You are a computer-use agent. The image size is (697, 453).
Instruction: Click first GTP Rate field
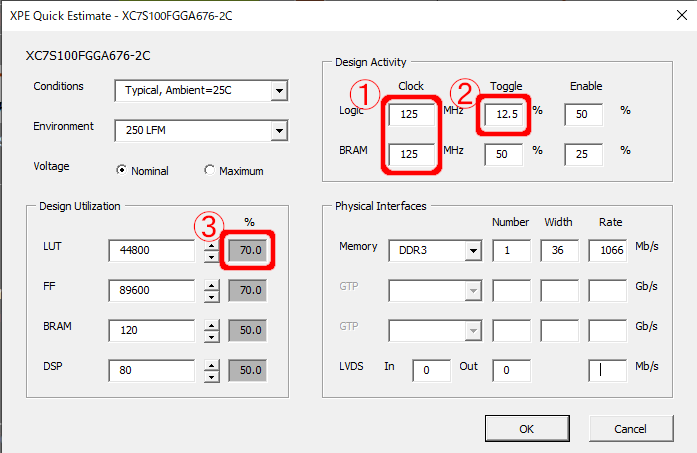[x=608, y=291]
